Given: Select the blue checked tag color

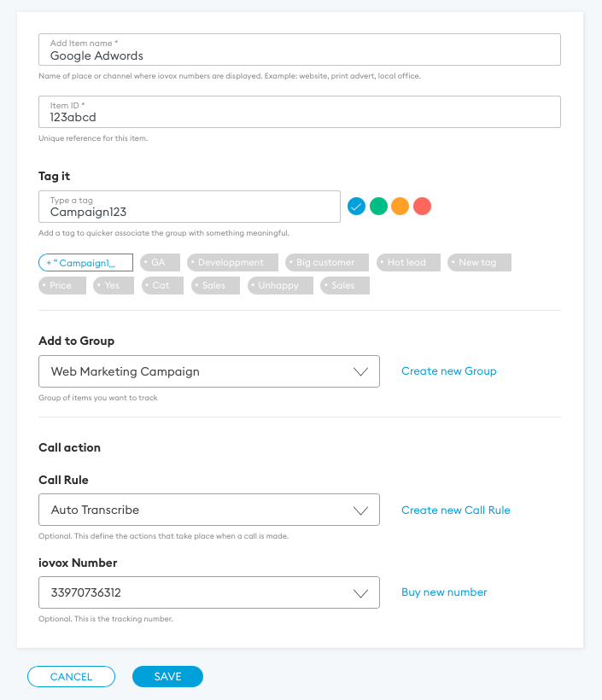Looking at the screenshot, I should pyautogui.click(x=357, y=206).
